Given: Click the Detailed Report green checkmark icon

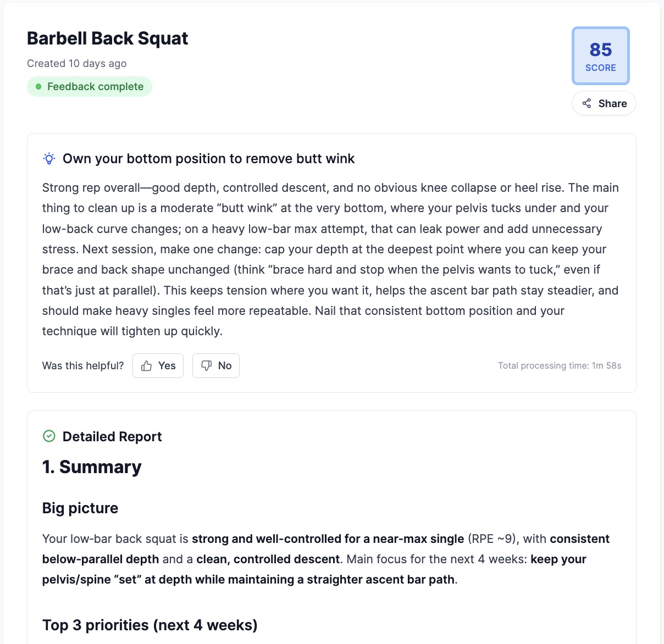Looking at the screenshot, I should [49, 436].
